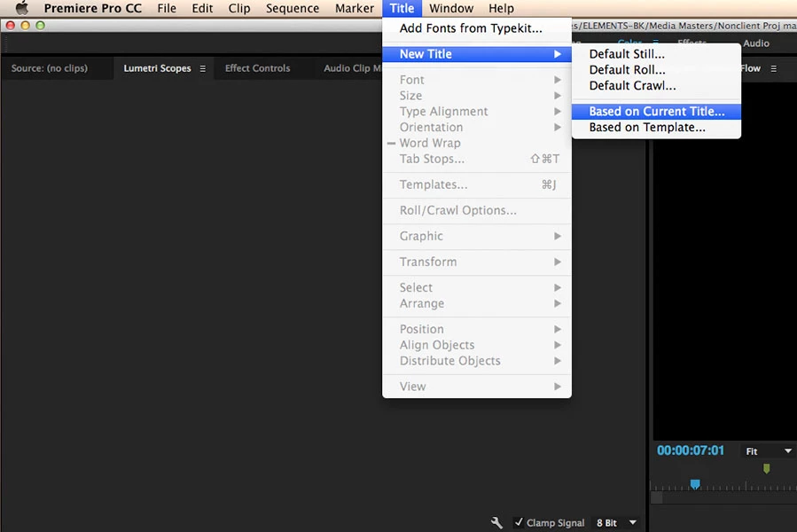Open the Edit menu
Viewport: 797px width, 532px height.
(x=202, y=8)
